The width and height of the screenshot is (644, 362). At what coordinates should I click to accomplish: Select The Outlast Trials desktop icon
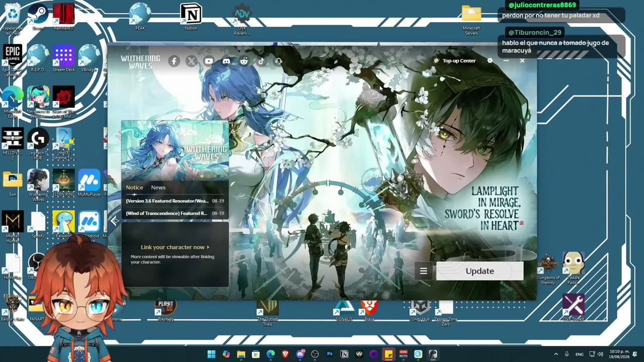point(268,313)
